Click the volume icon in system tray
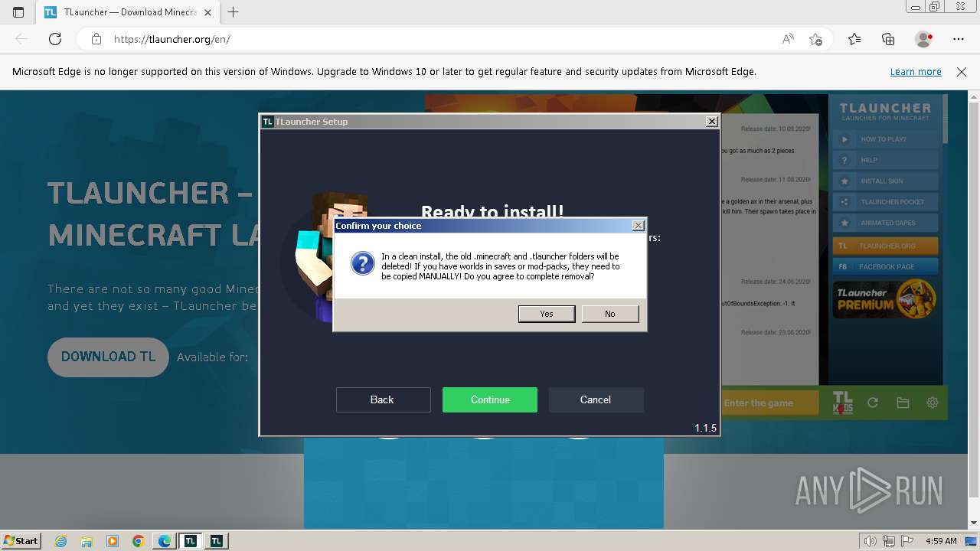 [x=871, y=541]
